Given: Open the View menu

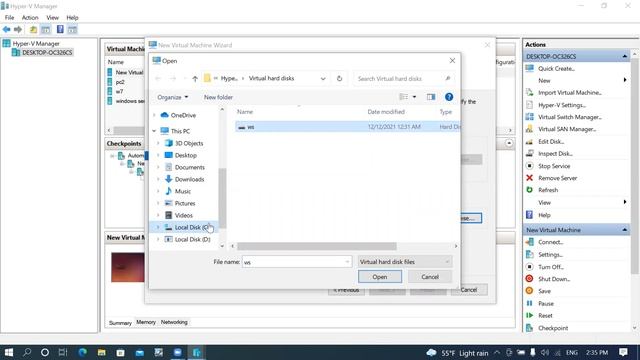Looking at the screenshot, I should pos(52,18).
